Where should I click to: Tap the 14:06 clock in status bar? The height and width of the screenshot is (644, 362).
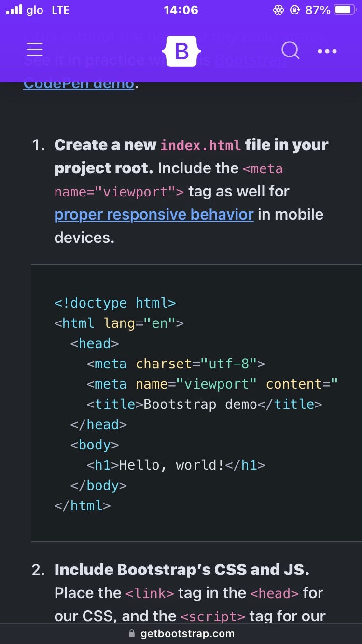point(181,10)
